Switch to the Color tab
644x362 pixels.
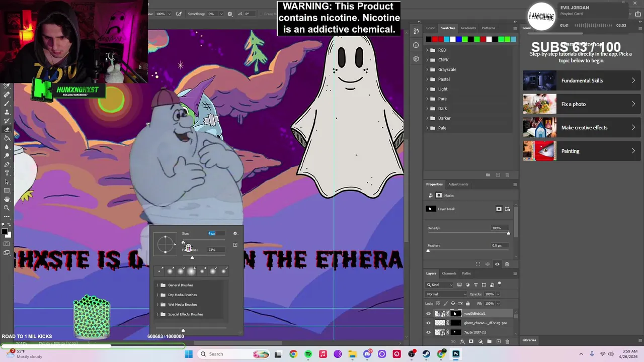(x=431, y=28)
